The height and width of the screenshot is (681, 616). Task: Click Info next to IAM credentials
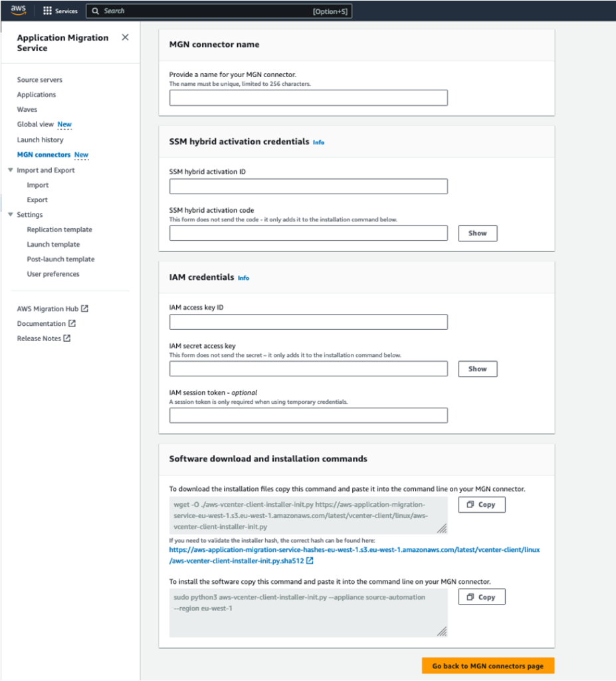pos(243,277)
